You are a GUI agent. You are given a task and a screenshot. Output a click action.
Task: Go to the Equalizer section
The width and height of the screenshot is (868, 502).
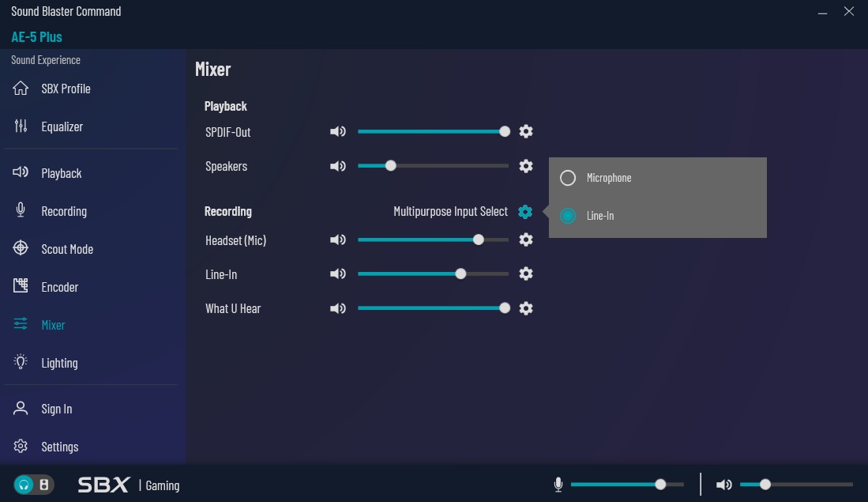point(62,126)
